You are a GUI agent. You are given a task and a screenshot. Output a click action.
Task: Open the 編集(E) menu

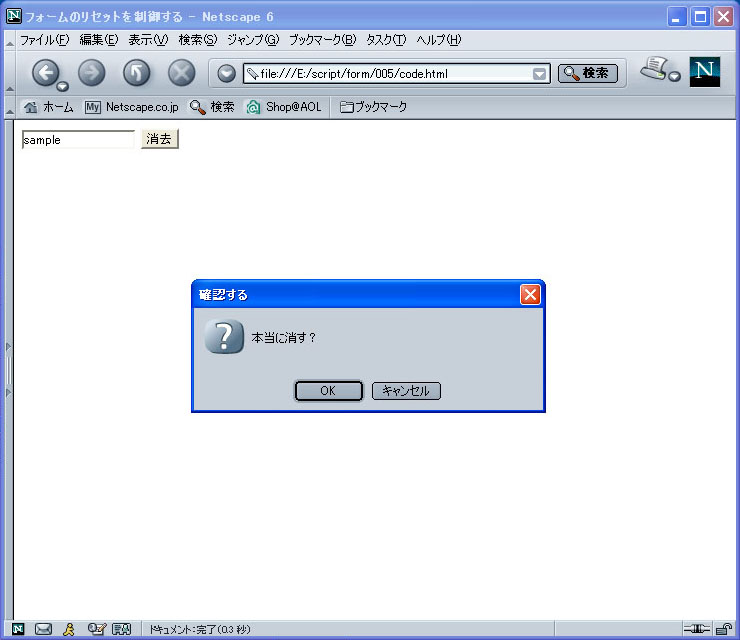tap(98, 40)
